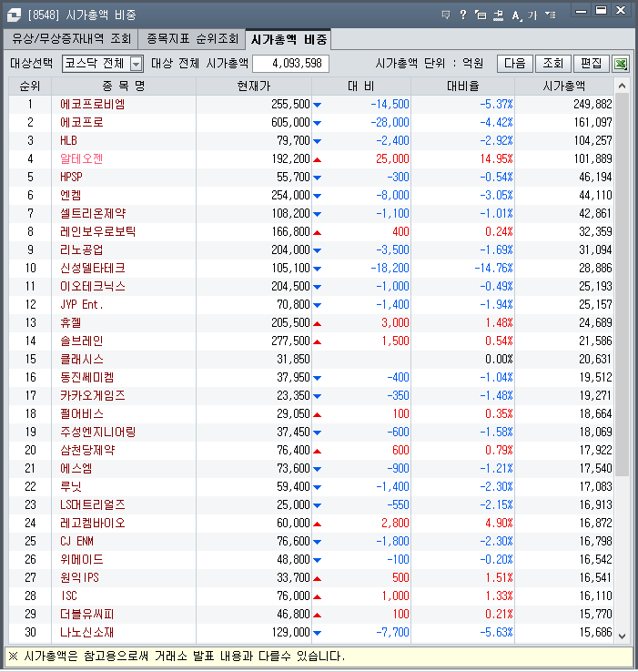The width and height of the screenshot is (638, 672).
Task: Click the 대비율 column header
Action: pyautogui.click(x=462, y=87)
